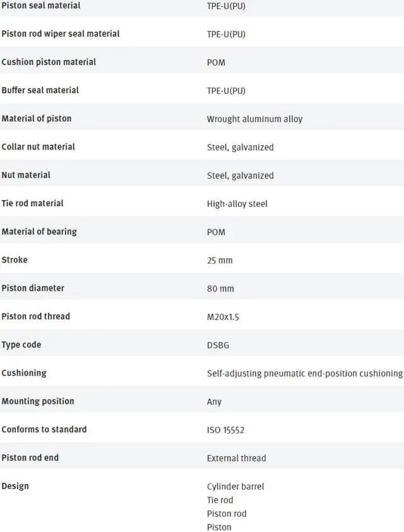Select the 'Piston rod wiper seal material' row label

[x=61, y=33]
